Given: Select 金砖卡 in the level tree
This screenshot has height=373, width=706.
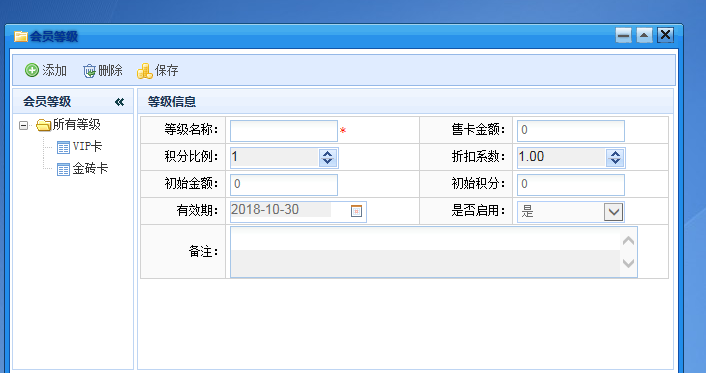Looking at the screenshot, I should pos(82,169).
